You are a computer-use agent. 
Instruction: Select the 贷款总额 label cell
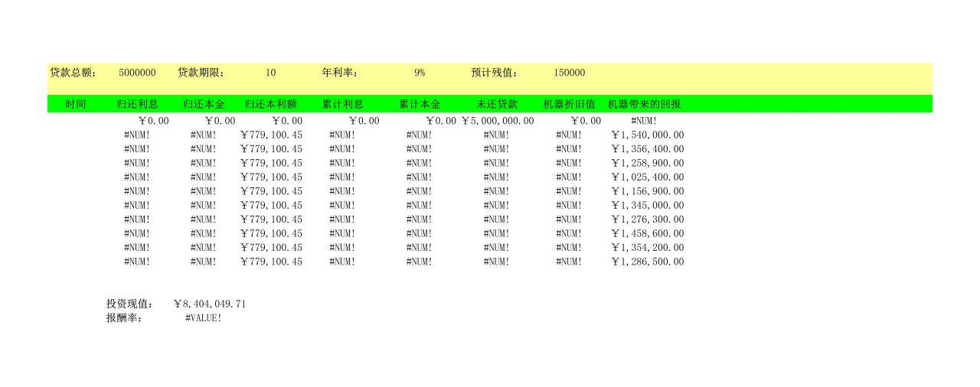73,73
